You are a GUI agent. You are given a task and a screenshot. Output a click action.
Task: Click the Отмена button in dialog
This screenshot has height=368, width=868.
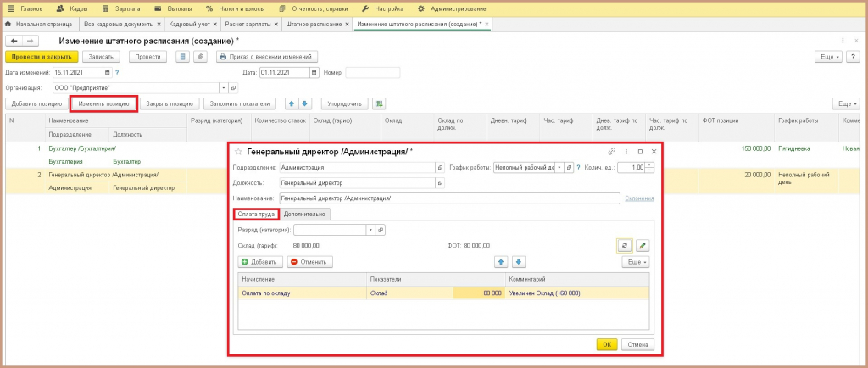coord(637,344)
